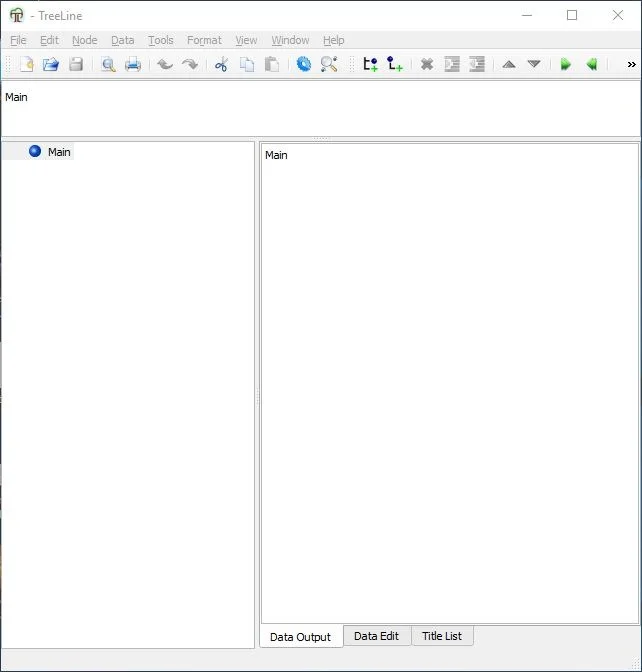Open the blue gear configuration icon
Viewport: 642px width, 672px height.
click(304, 64)
